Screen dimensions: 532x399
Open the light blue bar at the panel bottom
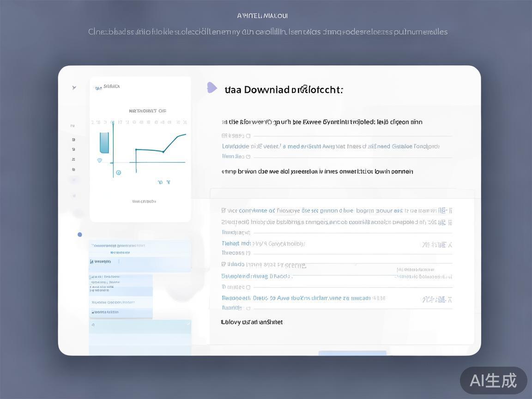coord(352,353)
